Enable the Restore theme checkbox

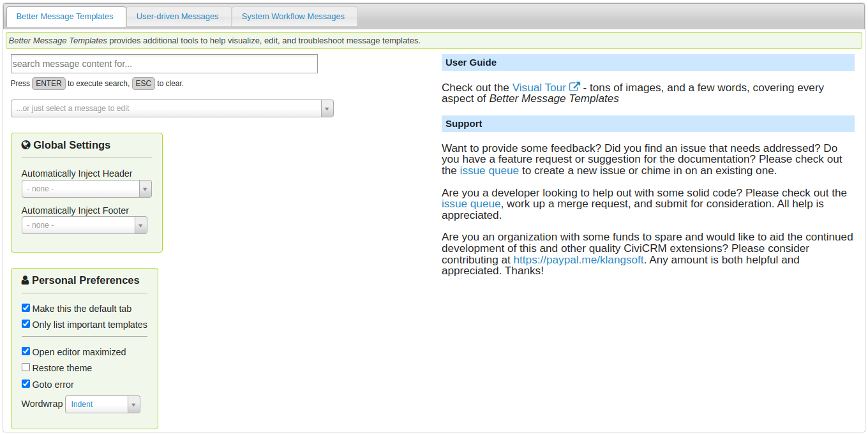(x=26, y=367)
